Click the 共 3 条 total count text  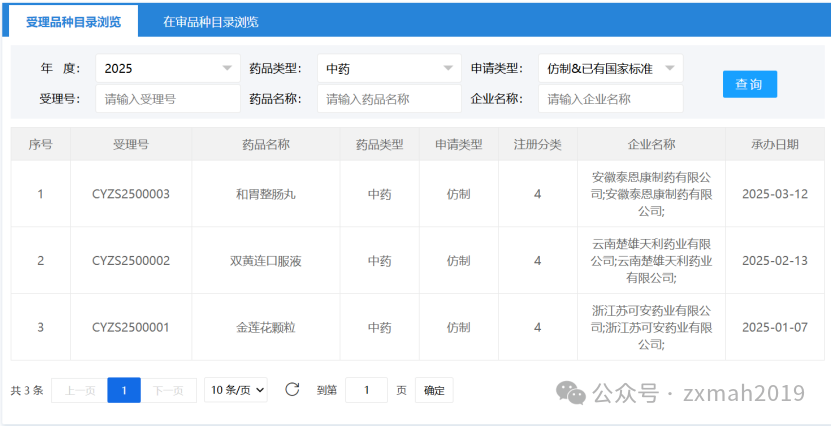(x=27, y=391)
